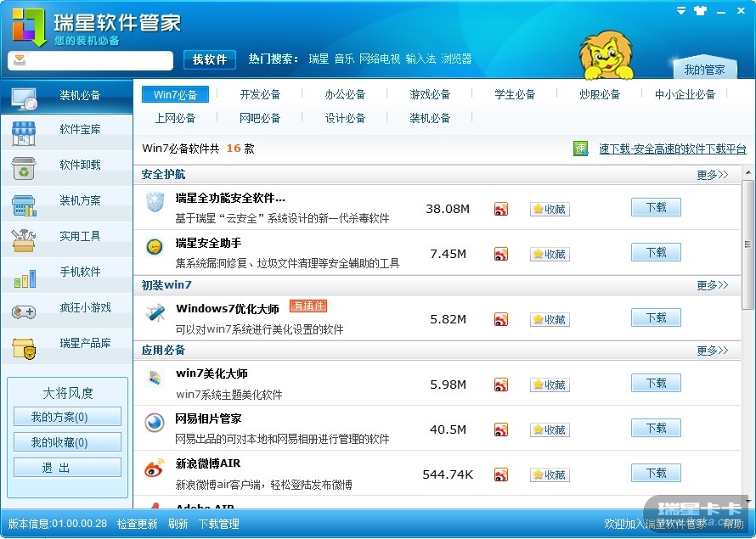Favorite 瑞星全功能安全软件 with 收藏

(550, 210)
